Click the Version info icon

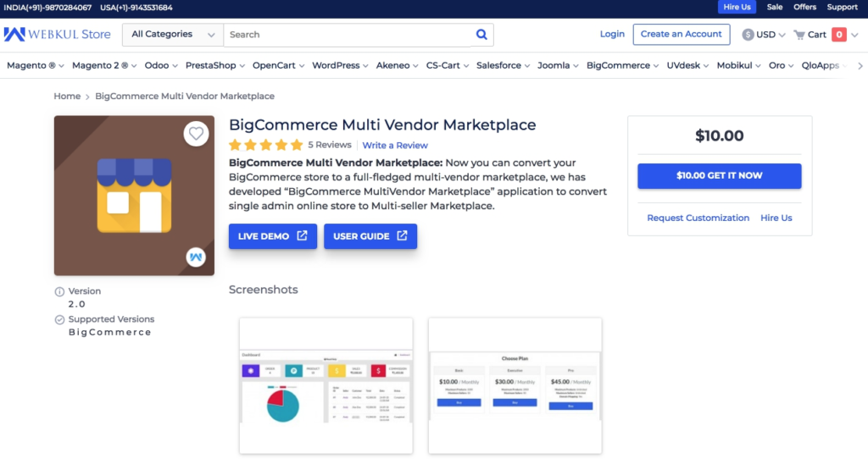coord(59,291)
